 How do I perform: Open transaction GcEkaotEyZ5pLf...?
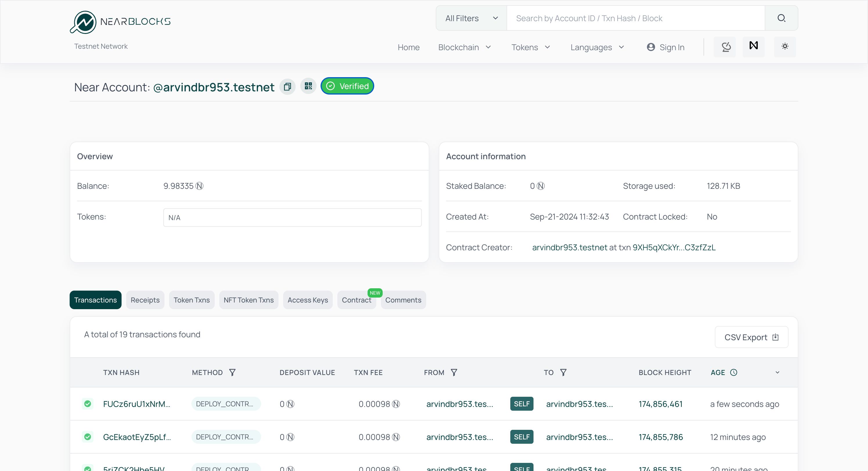tap(137, 437)
